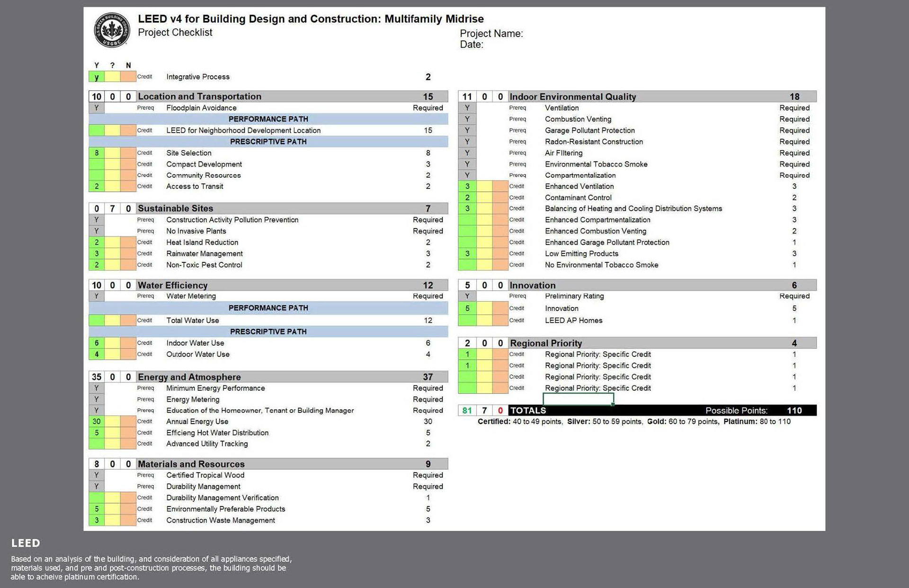This screenshot has width=909, height=588.
Task: Select 'Indoor Water Use' credit
Action: pos(195,343)
